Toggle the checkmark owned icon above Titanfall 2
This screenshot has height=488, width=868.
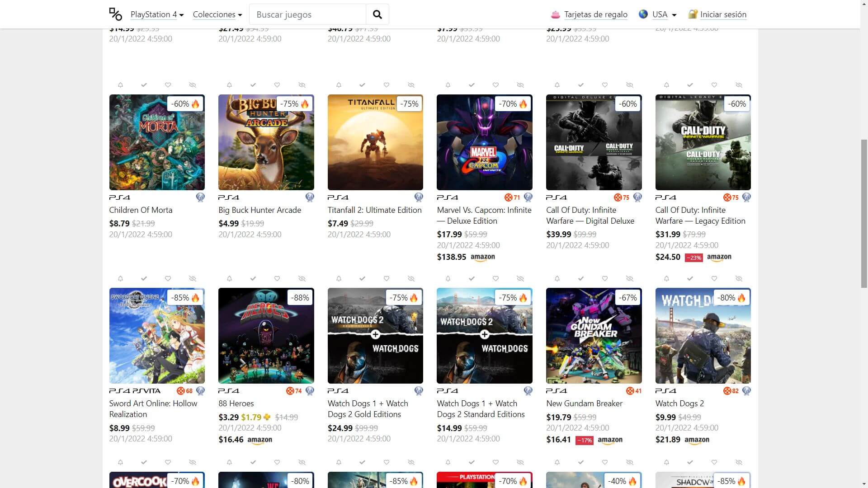pos(362,85)
